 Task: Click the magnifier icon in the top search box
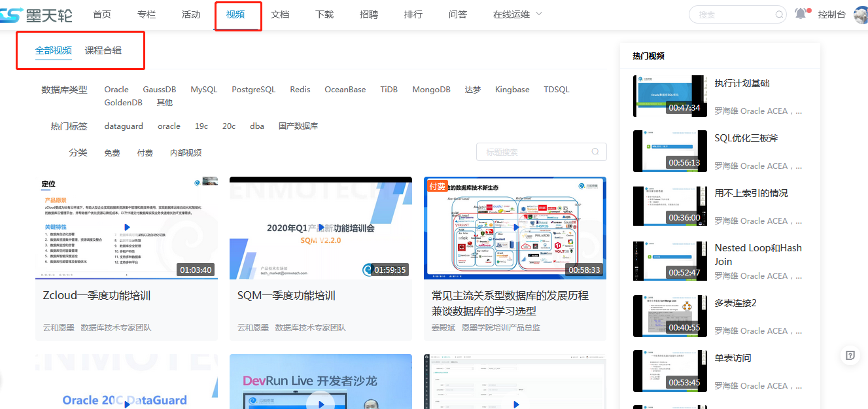pyautogui.click(x=779, y=14)
